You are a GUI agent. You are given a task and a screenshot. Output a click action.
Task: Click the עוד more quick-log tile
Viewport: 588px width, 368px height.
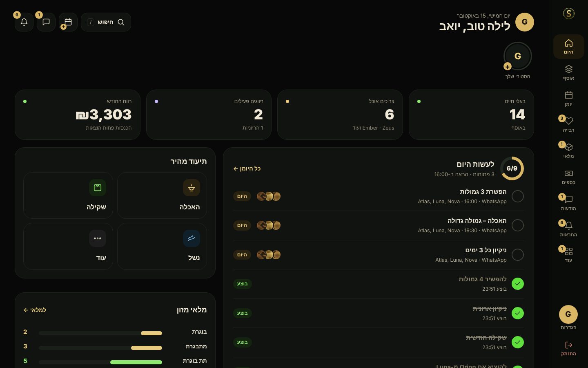click(x=68, y=246)
